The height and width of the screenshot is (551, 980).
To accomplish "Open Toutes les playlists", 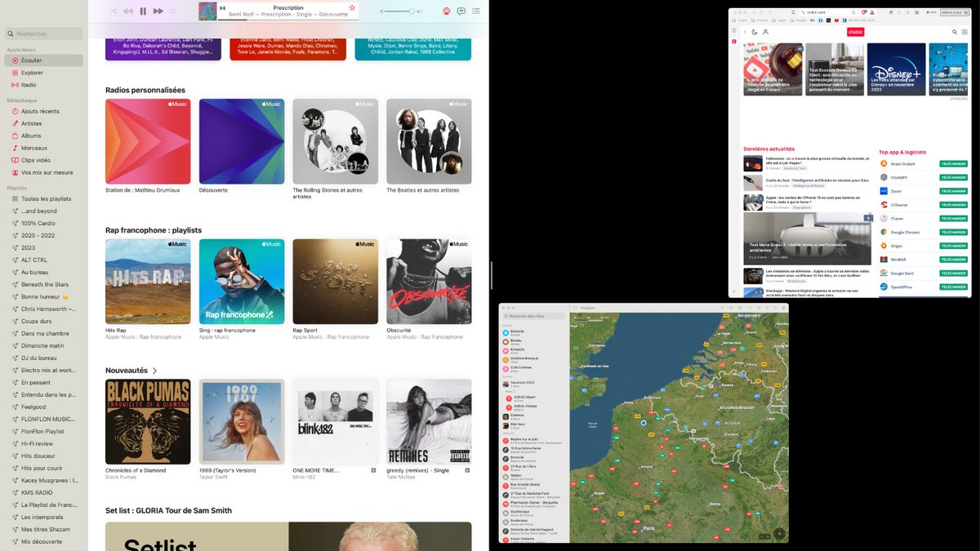I will [x=44, y=198].
